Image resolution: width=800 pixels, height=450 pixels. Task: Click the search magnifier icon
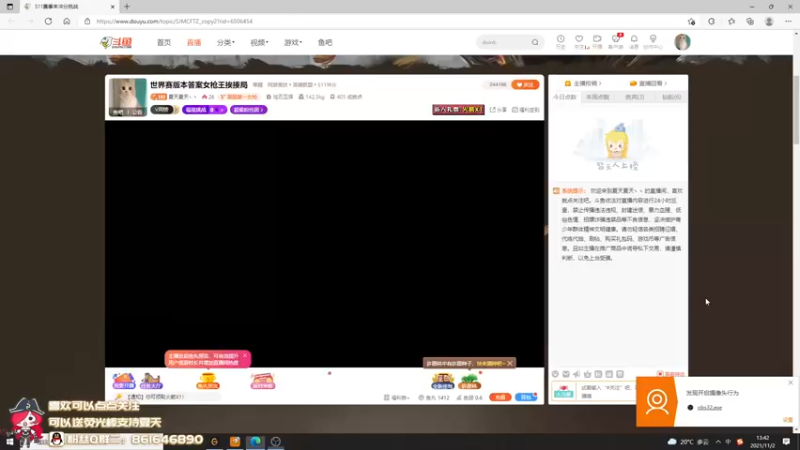[x=535, y=42]
